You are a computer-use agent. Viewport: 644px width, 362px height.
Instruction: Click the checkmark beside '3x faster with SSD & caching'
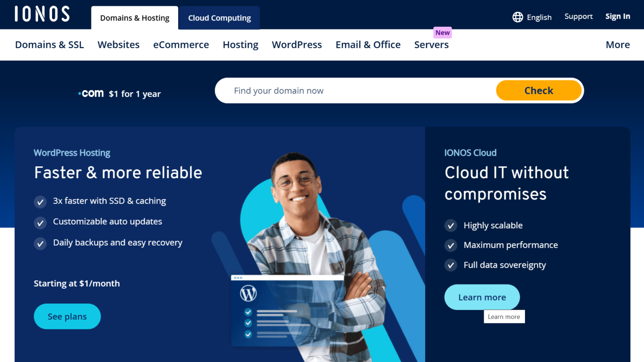coord(40,202)
